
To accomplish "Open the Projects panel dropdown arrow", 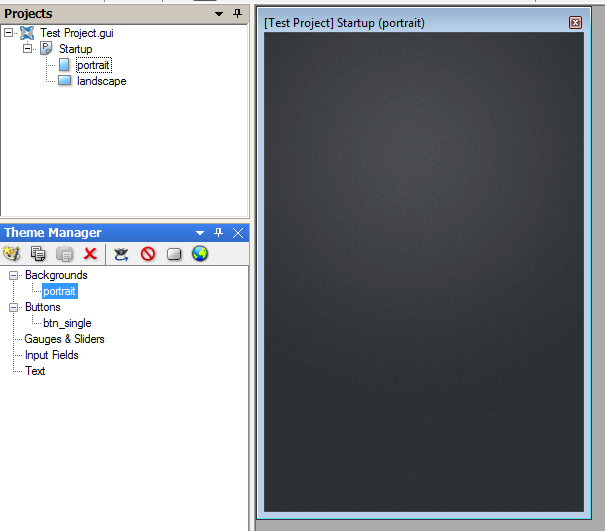I will [219, 14].
